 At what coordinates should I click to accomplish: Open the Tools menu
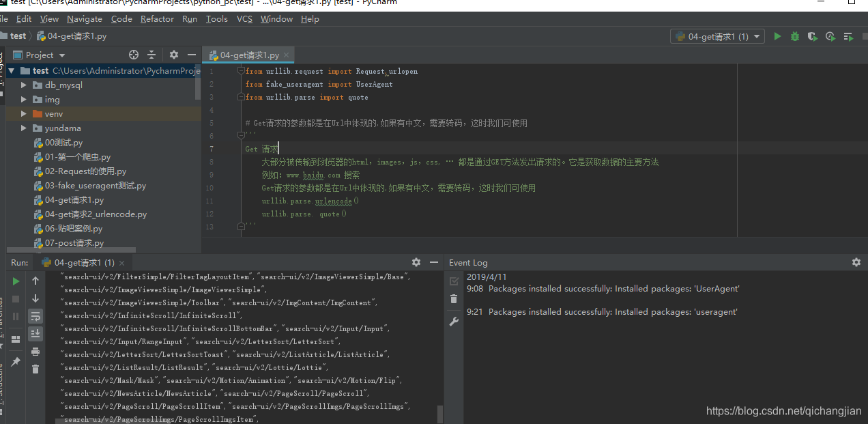click(217, 19)
